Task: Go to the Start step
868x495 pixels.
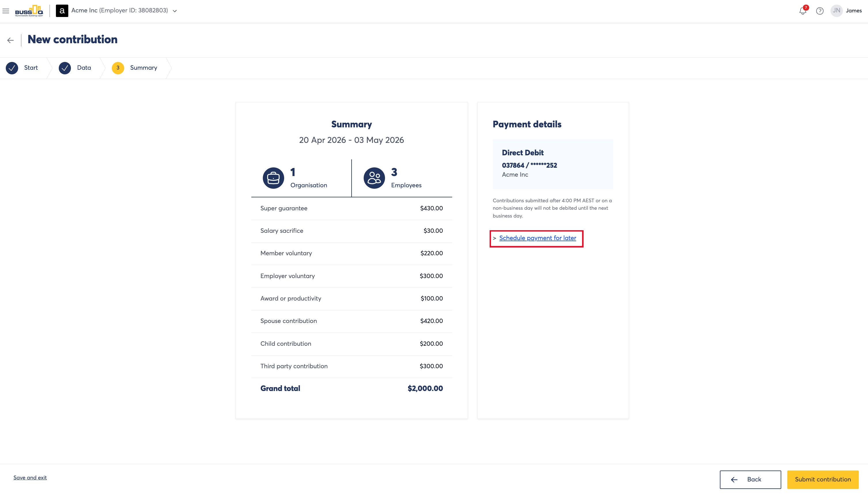Action: [31, 68]
